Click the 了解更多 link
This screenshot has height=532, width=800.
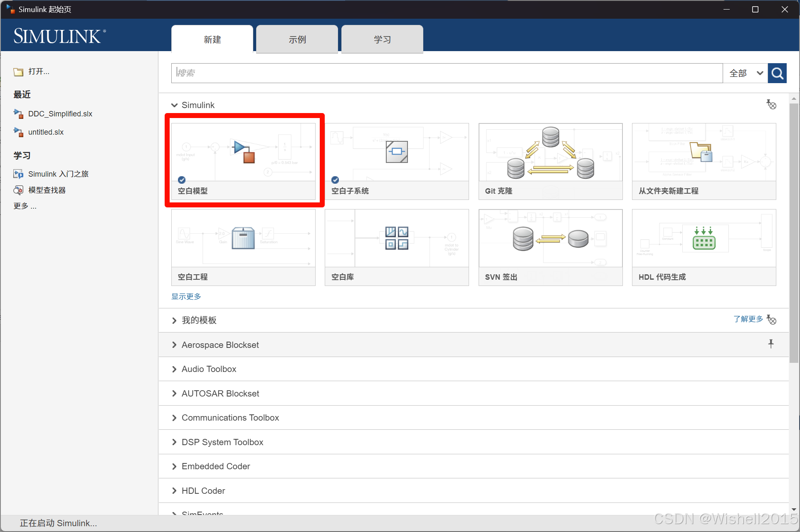[748, 319]
